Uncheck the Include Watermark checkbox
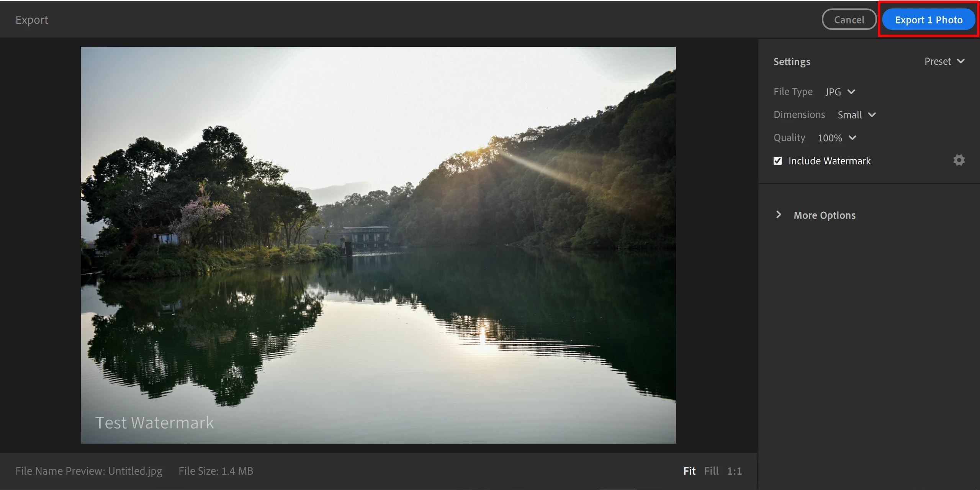Screen dimensions: 980x490 pos(777,161)
